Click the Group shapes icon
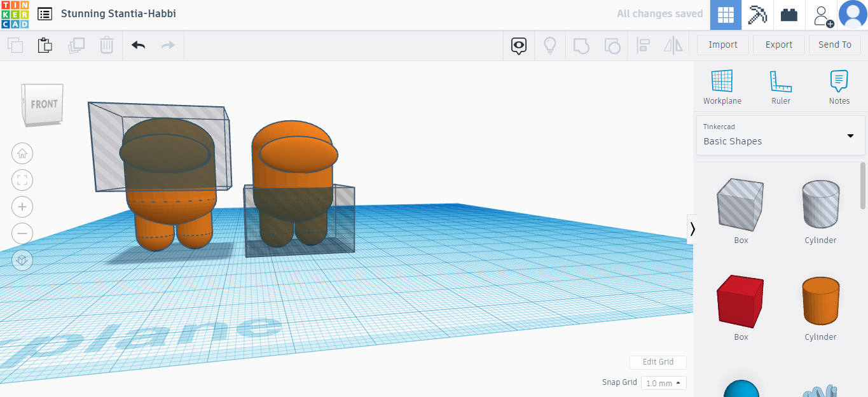Viewport: 868px width, 397px height. (581, 45)
